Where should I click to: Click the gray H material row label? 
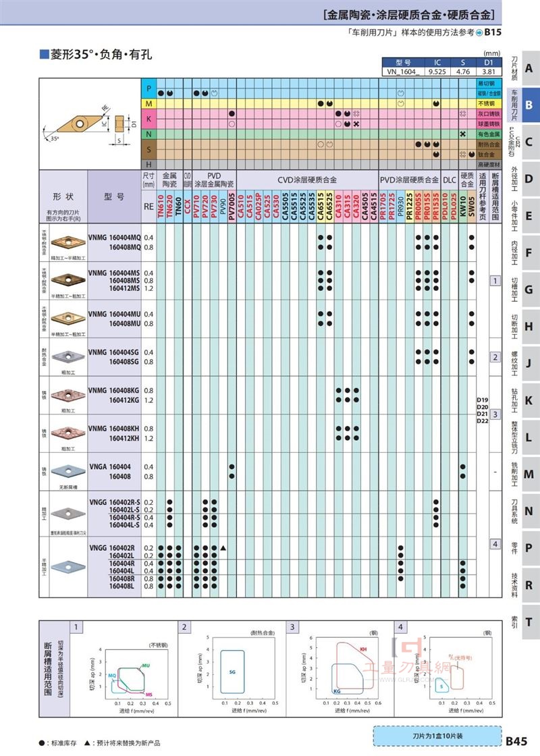(148, 165)
